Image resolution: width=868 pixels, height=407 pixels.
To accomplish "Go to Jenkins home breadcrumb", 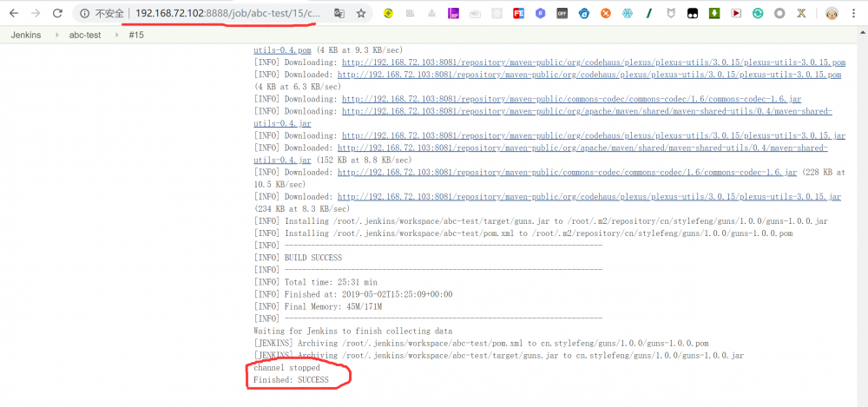I will [x=26, y=35].
